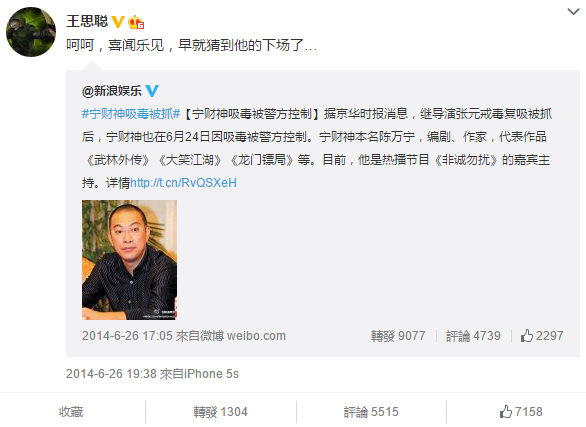Open the 2014-6-26 17:05 original post timestamp
Image resolution: width=586 pixels, height=427 pixels.
pyautogui.click(x=127, y=336)
